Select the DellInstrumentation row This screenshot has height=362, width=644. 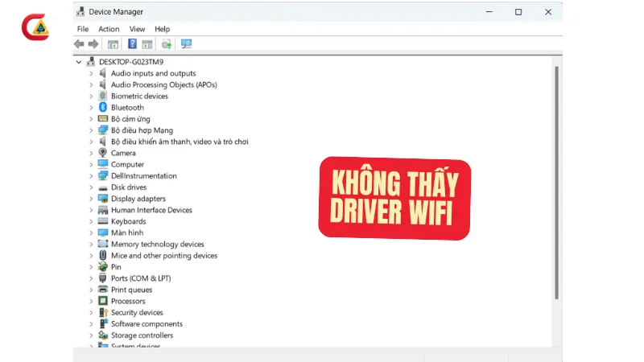coord(144,176)
